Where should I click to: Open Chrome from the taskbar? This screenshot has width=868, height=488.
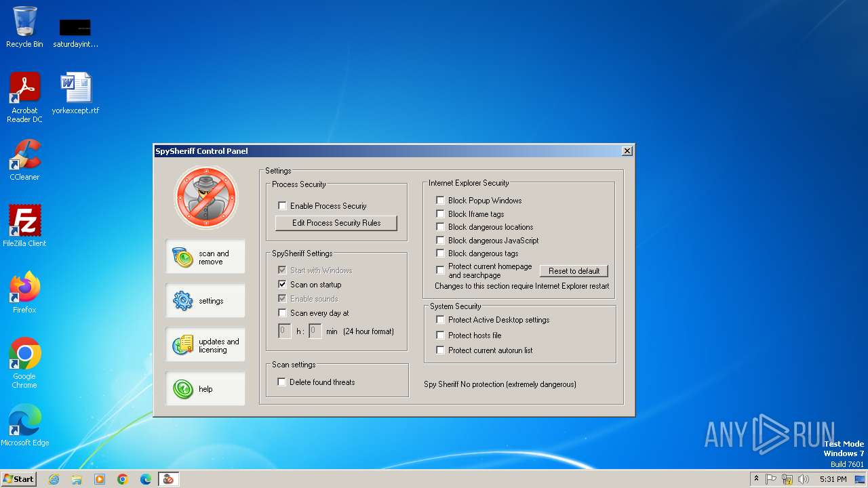click(123, 479)
